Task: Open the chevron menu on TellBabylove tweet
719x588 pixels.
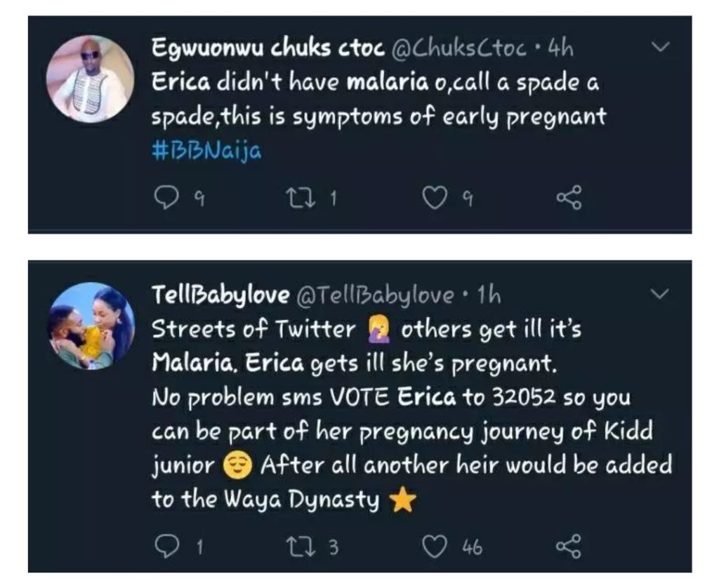Action: coord(660,295)
